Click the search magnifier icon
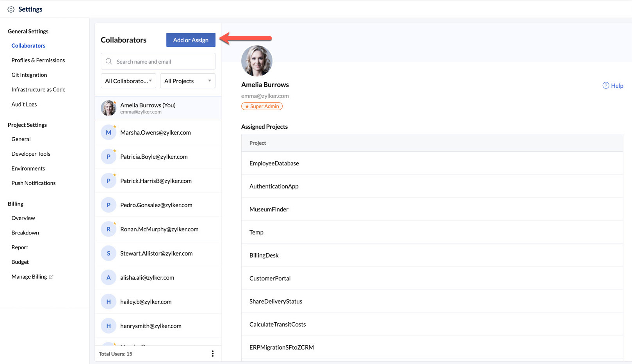This screenshot has width=632, height=364. tap(109, 62)
